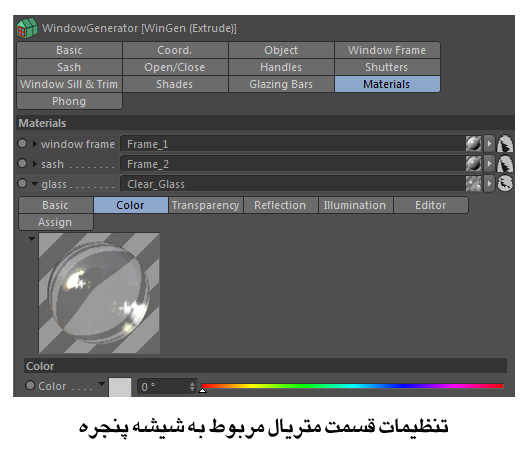Open the material Editor tab
530x452 pixels.
pyautogui.click(x=431, y=205)
